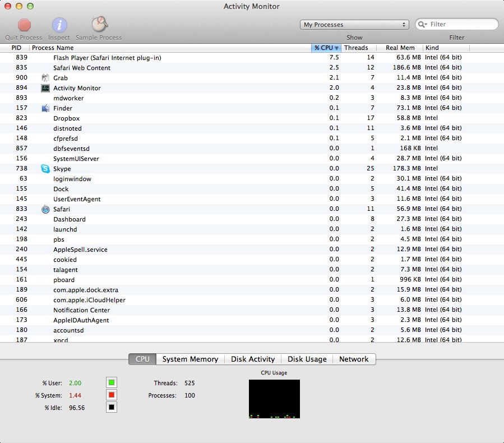
Task: Click the red close window button
Action: click(8, 6)
